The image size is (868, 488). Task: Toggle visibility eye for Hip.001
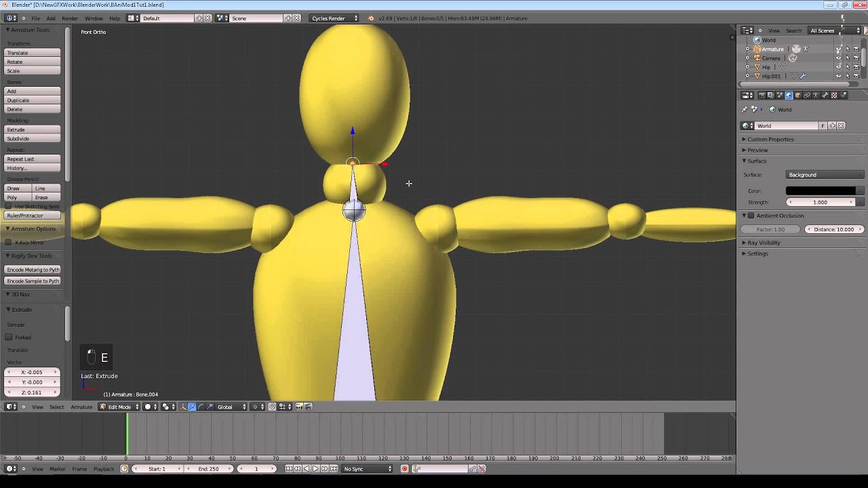(838, 76)
